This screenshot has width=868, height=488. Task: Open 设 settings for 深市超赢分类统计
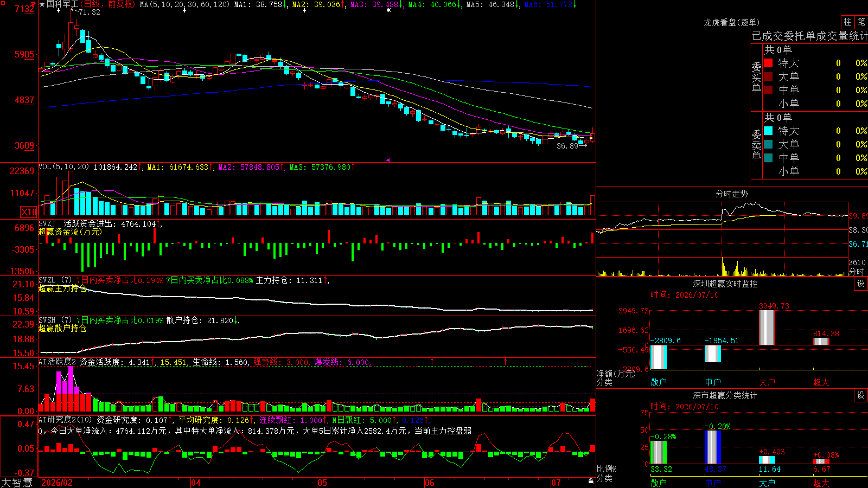tap(861, 395)
